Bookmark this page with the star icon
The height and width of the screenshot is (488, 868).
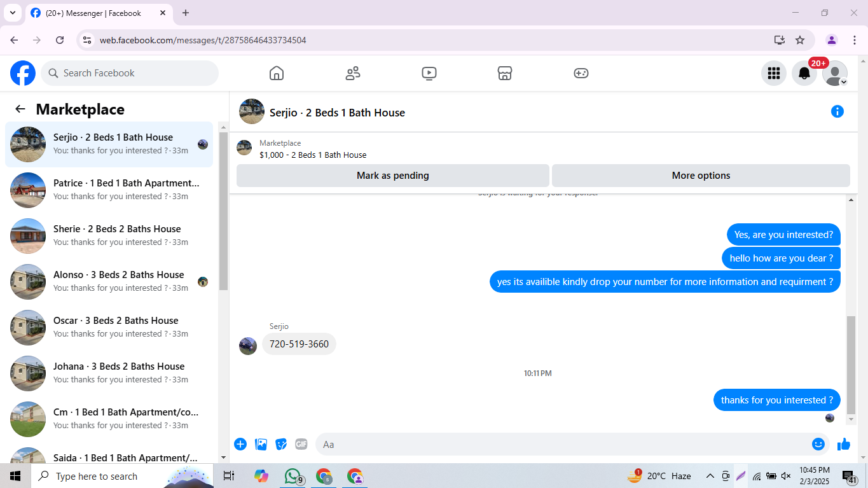point(800,40)
